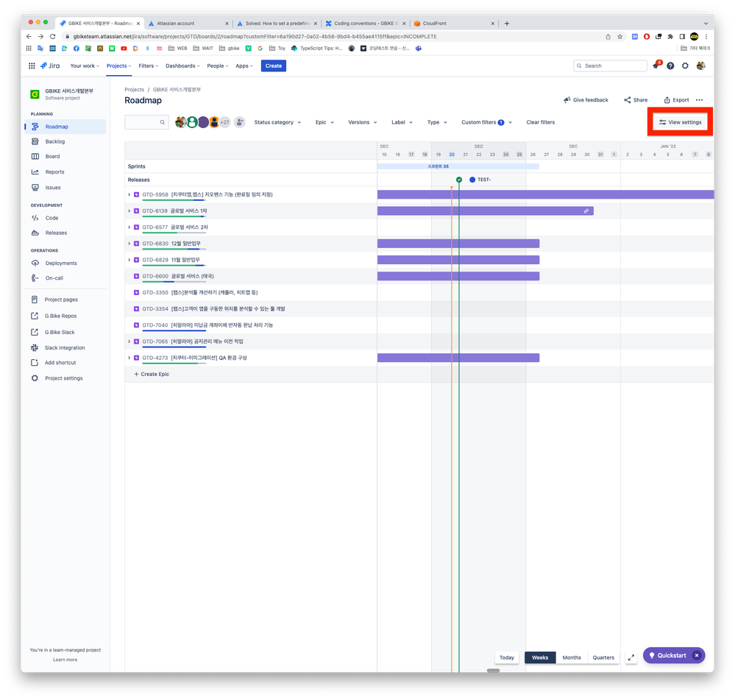Open notifications bell icon
This screenshot has width=735, height=700.
click(x=656, y=66)
